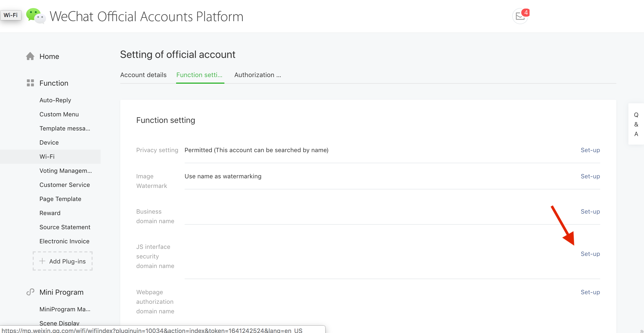Click the Wi-Fi badge at top left
The image size is (644, 333).
[x=11, y=15]
